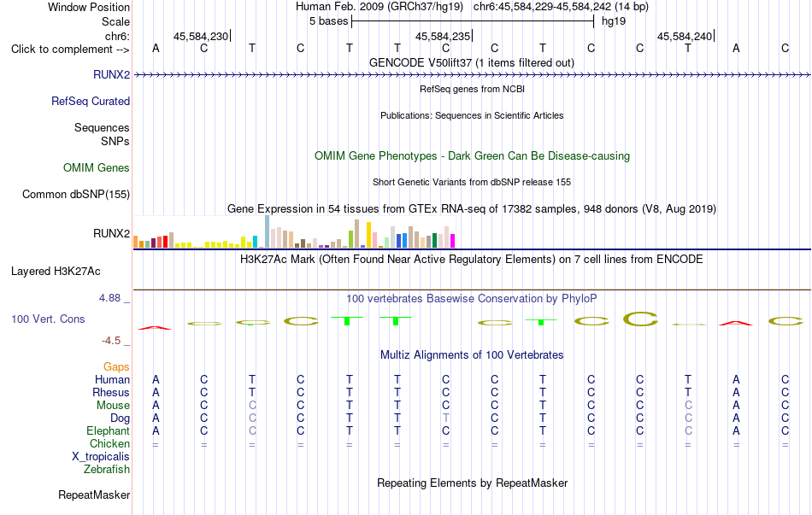Viewport: 812px width, 515px height.
Task: Click the GTEx Gene Expression track title
Action: pyautogui.click(x=472, y=208)
